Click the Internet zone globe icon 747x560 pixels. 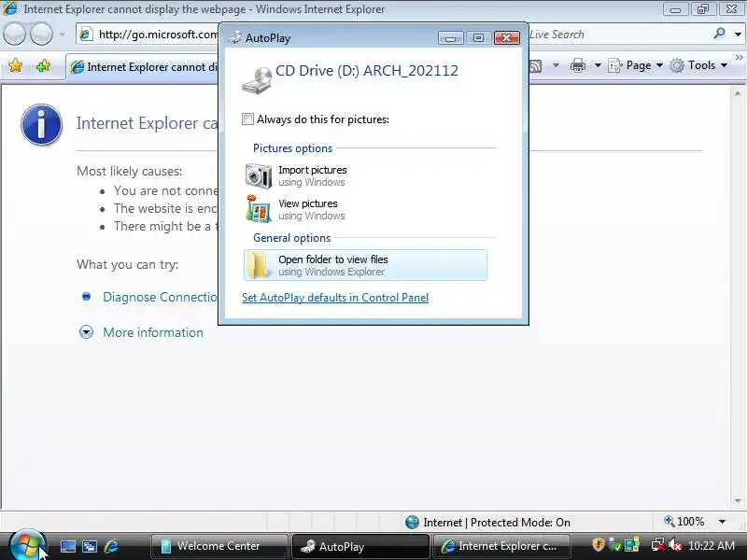(x=412, y=523)
